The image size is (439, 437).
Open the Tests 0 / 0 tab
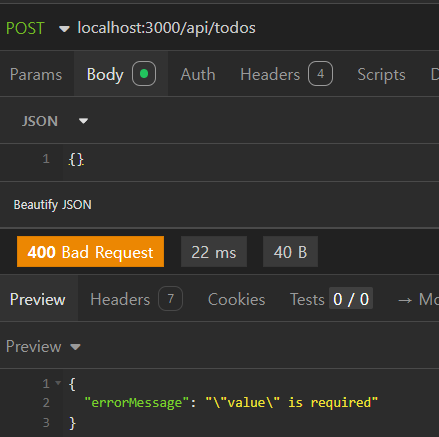[331, 299]
